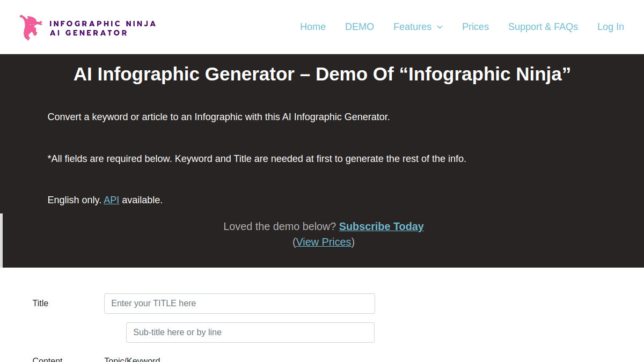Click the Subscribe Today link
The image size is (644, 362).
(x=382, y=226)
